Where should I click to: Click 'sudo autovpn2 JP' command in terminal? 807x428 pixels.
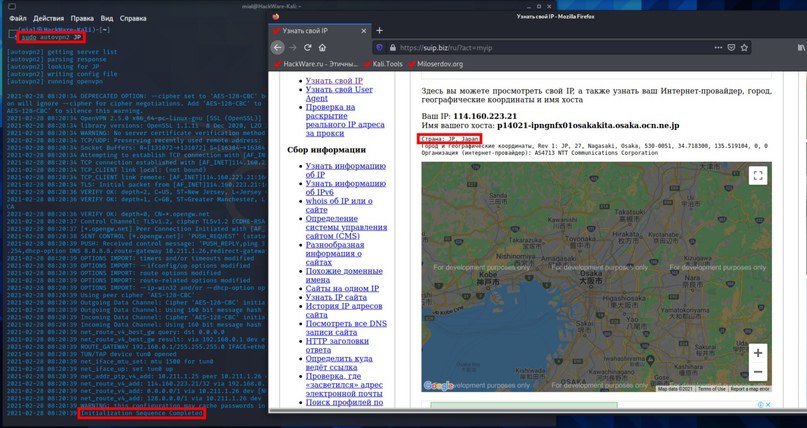[x=51, y=38]
